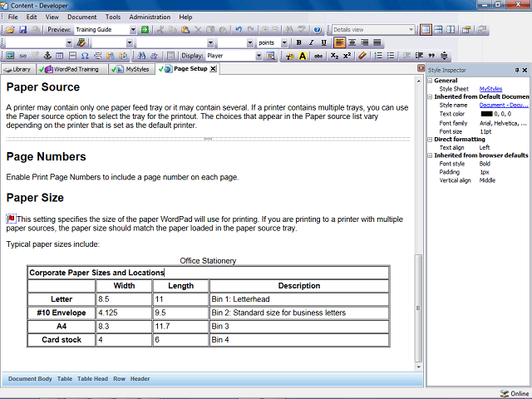Open Help with the blue question mark icon
The height and width of the screenshot is (399, 532).
318,30
